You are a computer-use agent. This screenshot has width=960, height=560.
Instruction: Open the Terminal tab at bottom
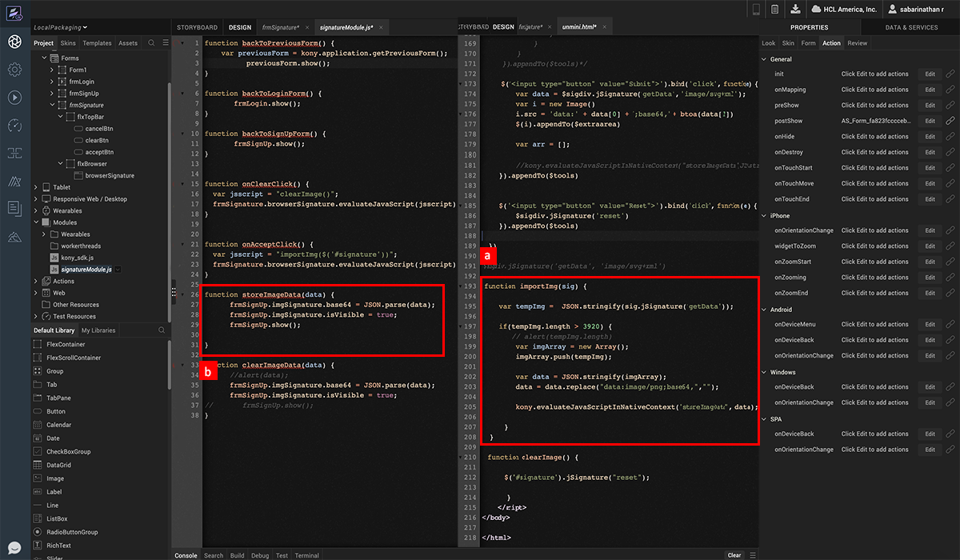(x=306, y=555)
